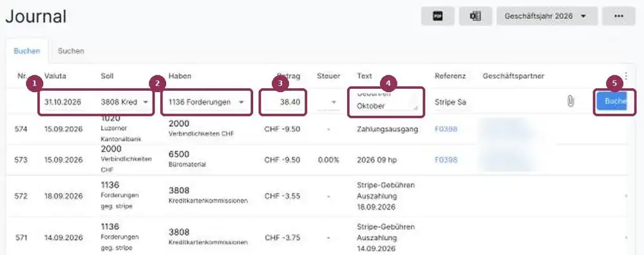Click amount CHF -3.55
Screen dimensions: 644x255
pyautogui.click(x=282, y=196)
